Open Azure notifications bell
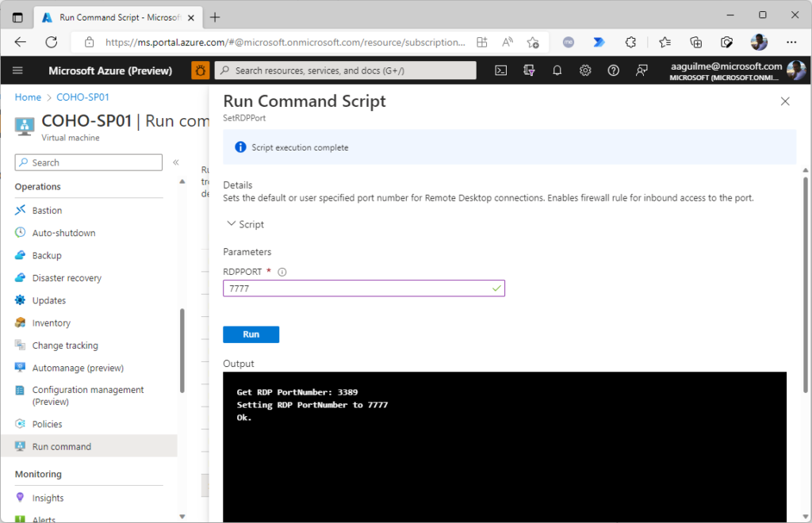The width and height of the screenshot is (812, 523). click(557, 70)
